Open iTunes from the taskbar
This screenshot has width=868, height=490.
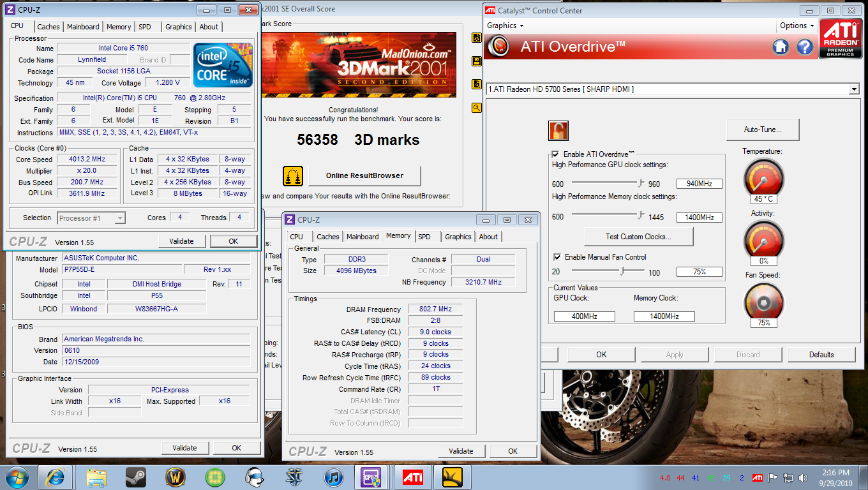point(334,477)
